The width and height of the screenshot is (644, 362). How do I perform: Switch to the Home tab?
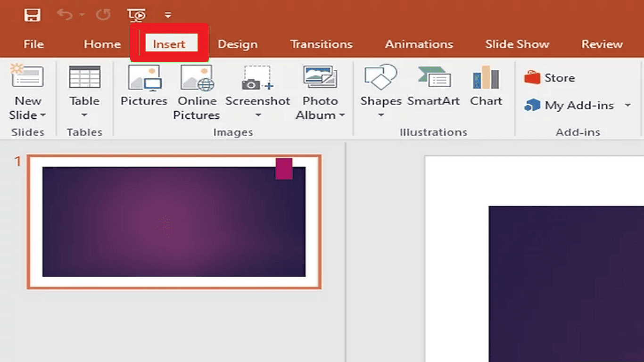pos(102,44)
